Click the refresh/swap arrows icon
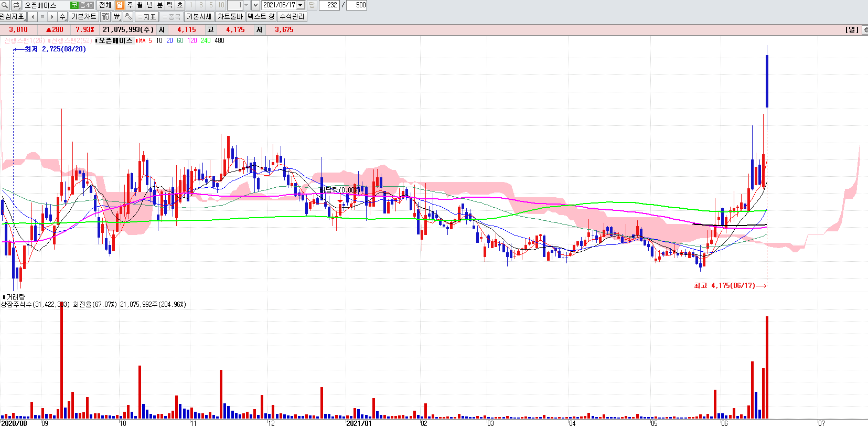 point(16,5)
